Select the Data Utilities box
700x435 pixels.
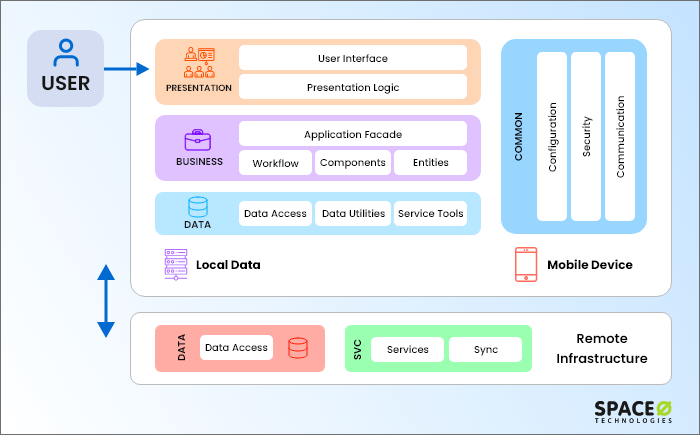pos(353,213)
